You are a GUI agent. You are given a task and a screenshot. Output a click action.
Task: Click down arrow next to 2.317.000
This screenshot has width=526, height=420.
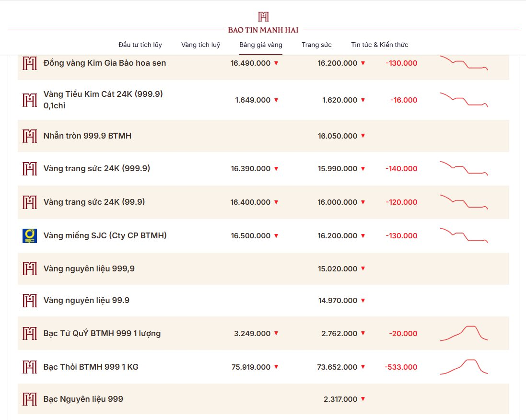click(363, 399)
